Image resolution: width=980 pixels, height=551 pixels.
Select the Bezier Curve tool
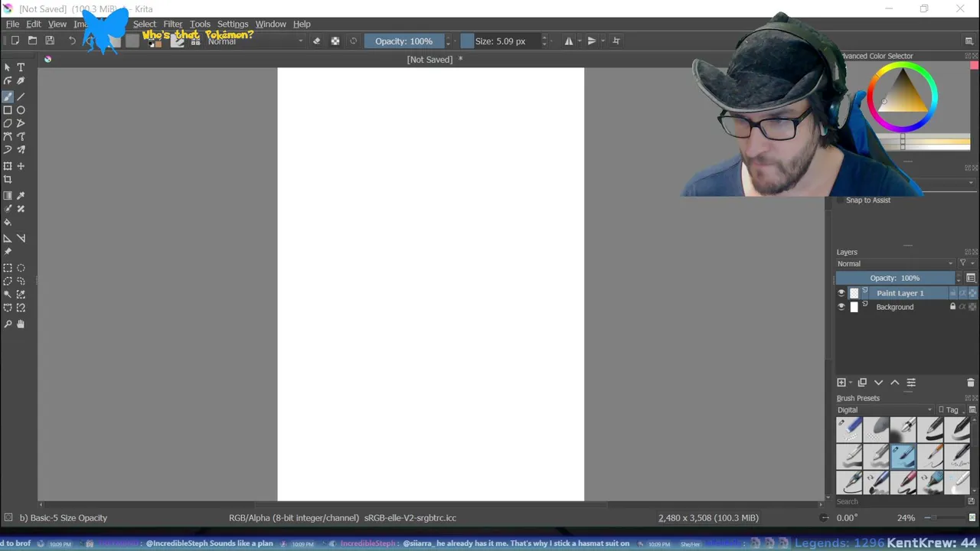pos(8,137)
